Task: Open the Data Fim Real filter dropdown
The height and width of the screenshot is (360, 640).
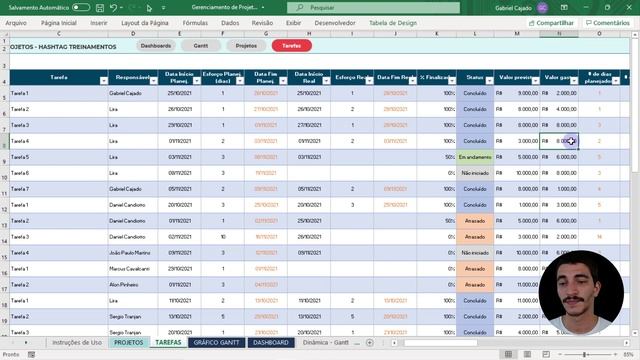Action: click(412, 81)
